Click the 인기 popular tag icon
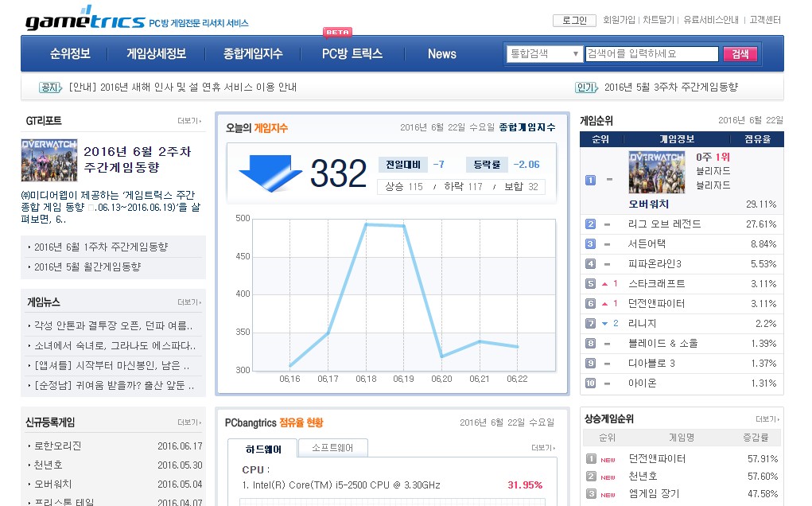 point(586,88)
